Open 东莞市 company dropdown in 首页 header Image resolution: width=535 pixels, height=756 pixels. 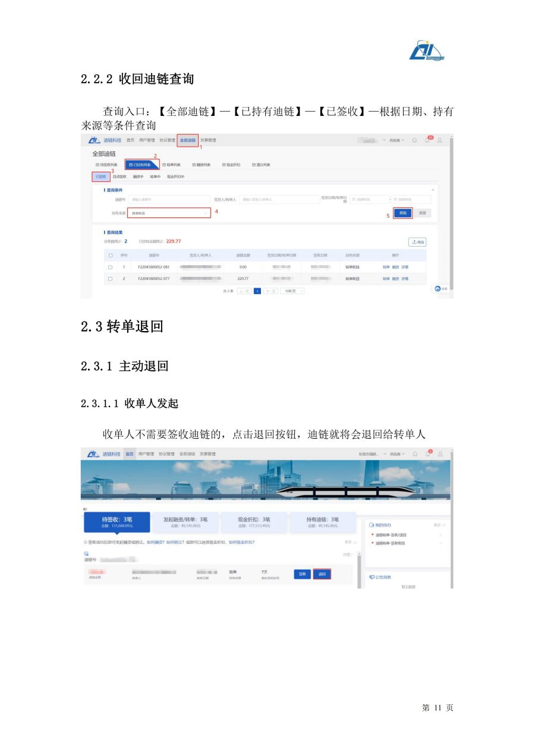tap(372, 454)
